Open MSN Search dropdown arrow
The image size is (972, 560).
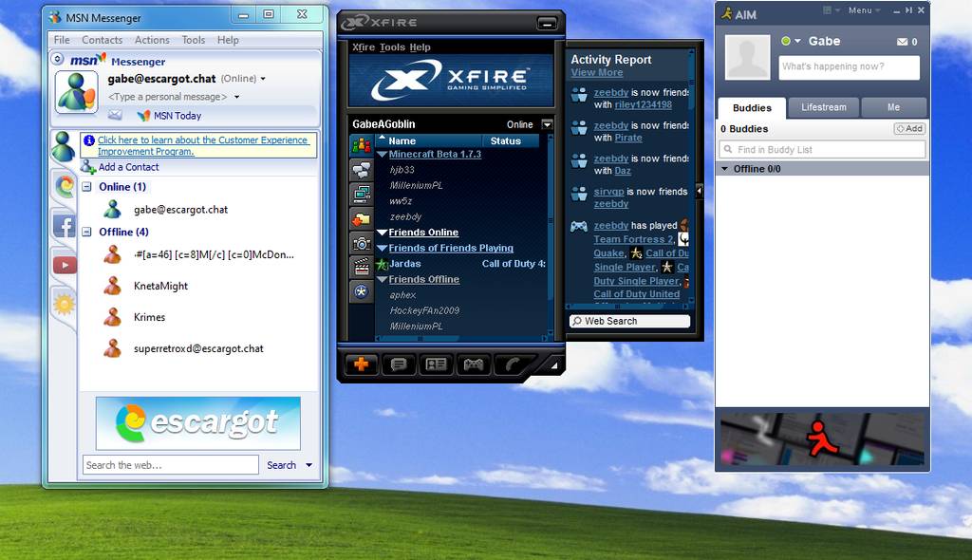[308, 465]
